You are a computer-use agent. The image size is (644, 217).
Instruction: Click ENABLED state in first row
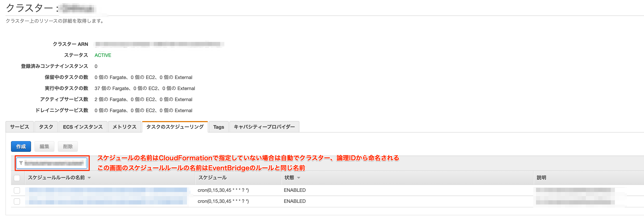point(295,190)
